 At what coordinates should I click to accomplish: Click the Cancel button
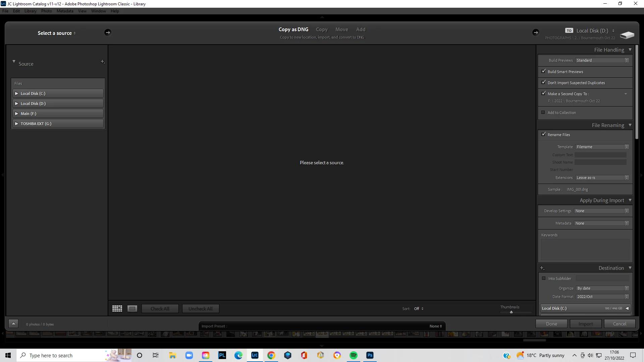coord(619,324)
